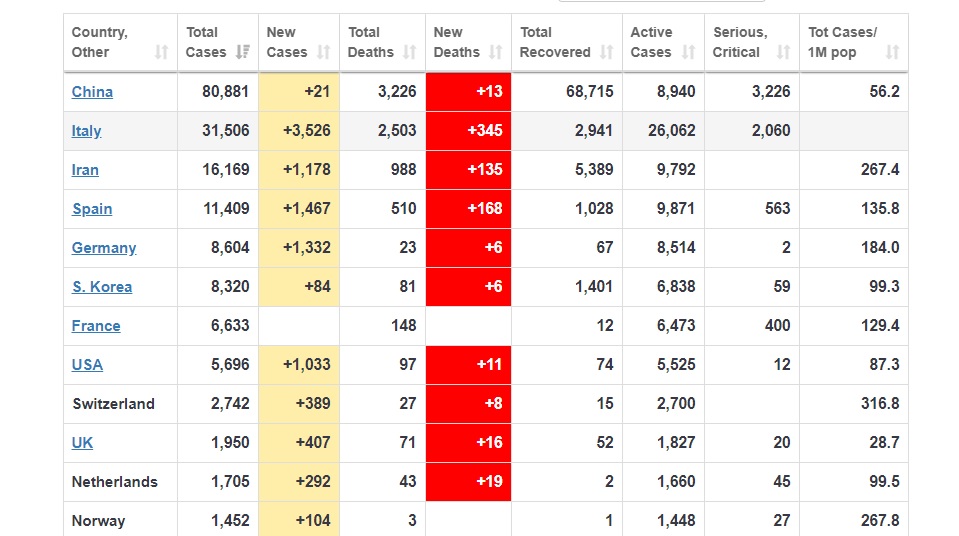This screenshot has height=536, width=959.
Task: Click sort arrows beside Active Cases
Action: click(x=688, y=52)
